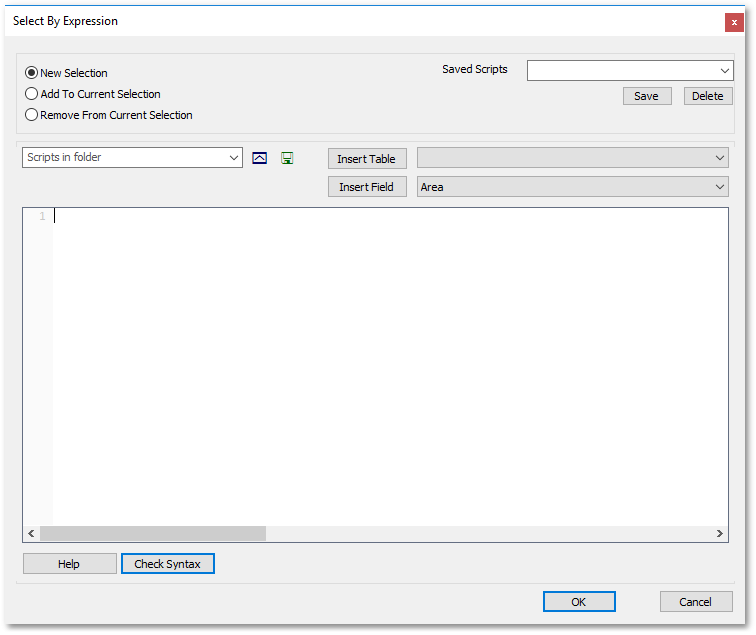The width and height of the screenshot is (756, 635).
Task: Open the Area field dropdown
Action: point(572,187)
